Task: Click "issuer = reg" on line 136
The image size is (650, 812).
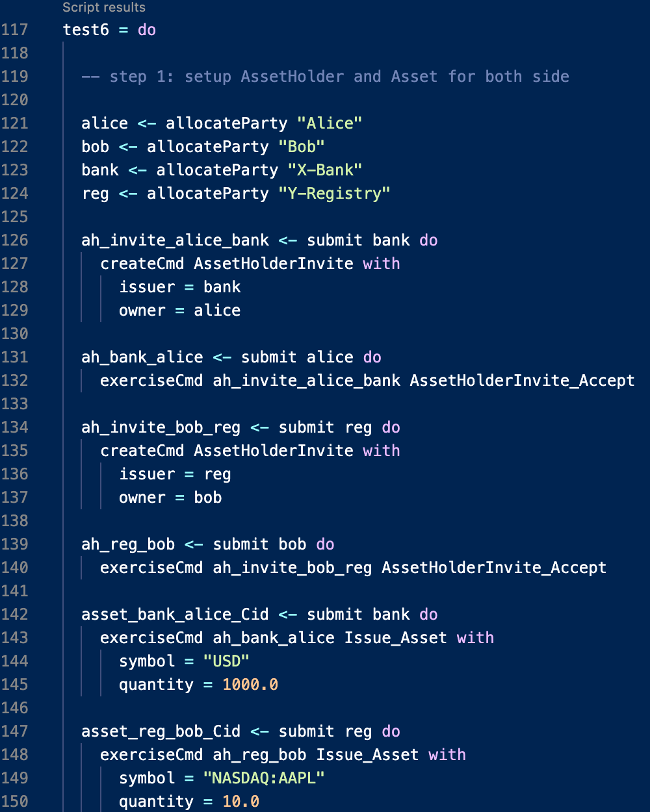Action: click(175, 474)
